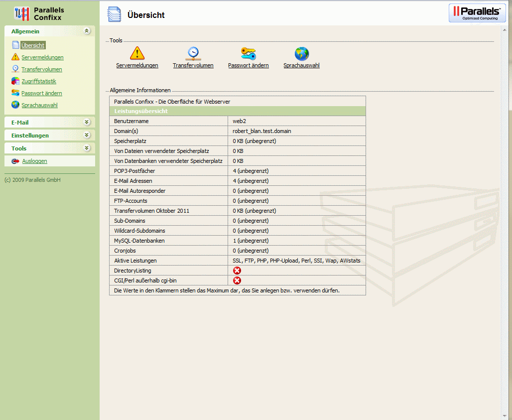The height and width of the screenshot is (420, 512).
Task: Click the red DirectoryListing status icon
Action: pos(237,271)
